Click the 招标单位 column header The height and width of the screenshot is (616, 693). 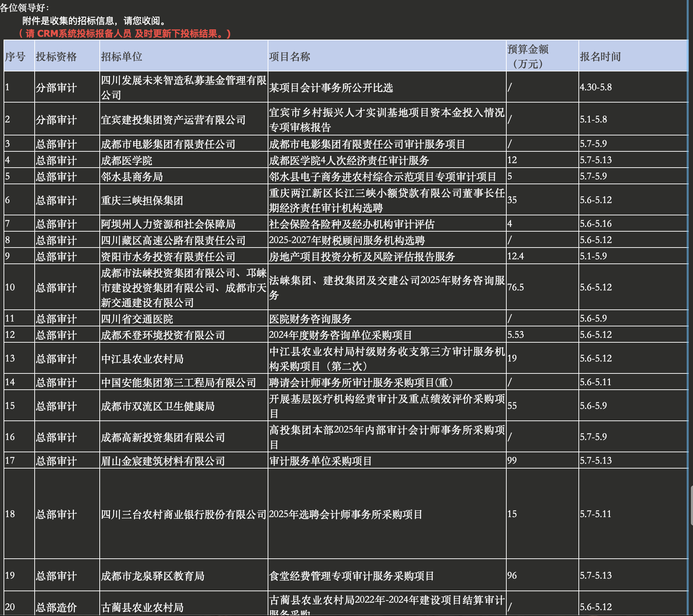point(184,56)
